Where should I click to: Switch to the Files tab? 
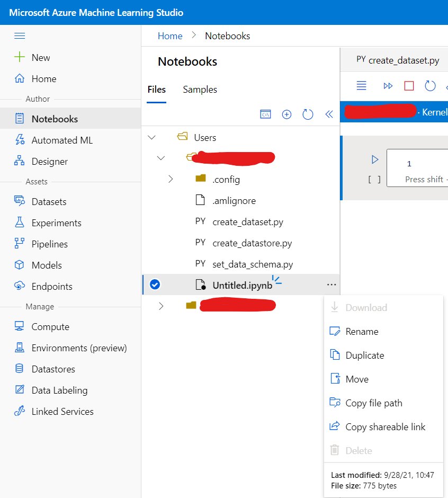(x=157, y=90)
